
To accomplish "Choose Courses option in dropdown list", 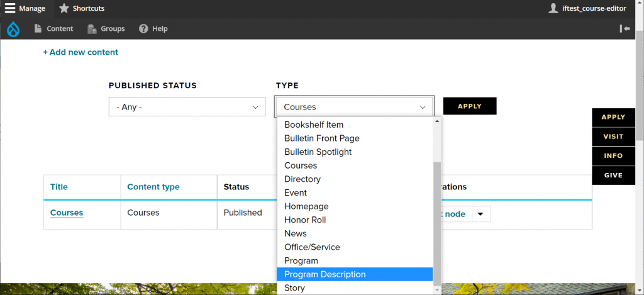I will 355,165.
